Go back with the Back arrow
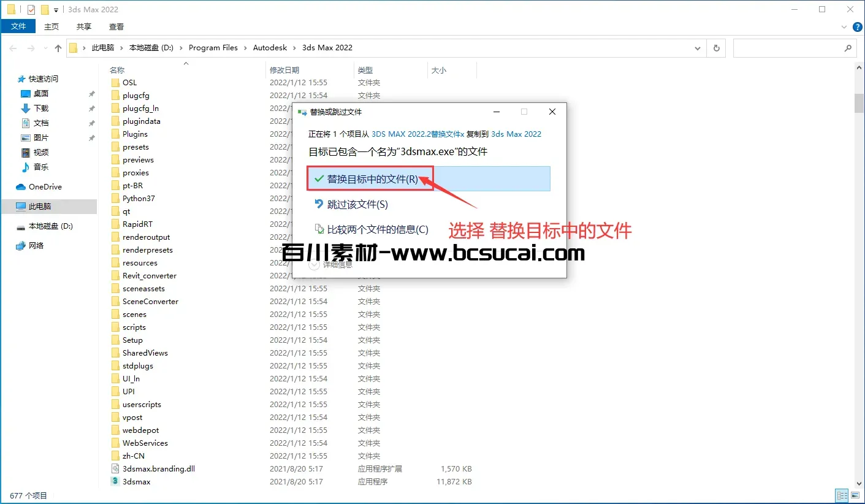The width and height of the screenshot is (865, 504). tap(13, 48)
